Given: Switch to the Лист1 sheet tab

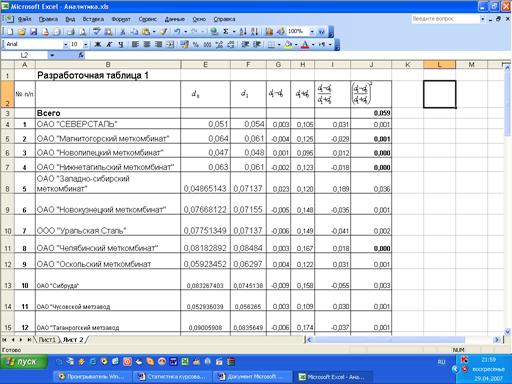Looking at the screenshot, I should tap(47, 340).
